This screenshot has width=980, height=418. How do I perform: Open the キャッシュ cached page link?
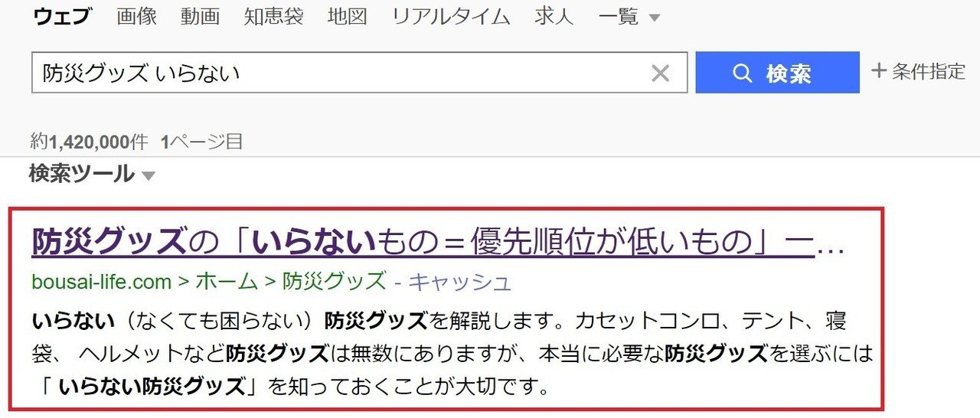pos(459,282)
